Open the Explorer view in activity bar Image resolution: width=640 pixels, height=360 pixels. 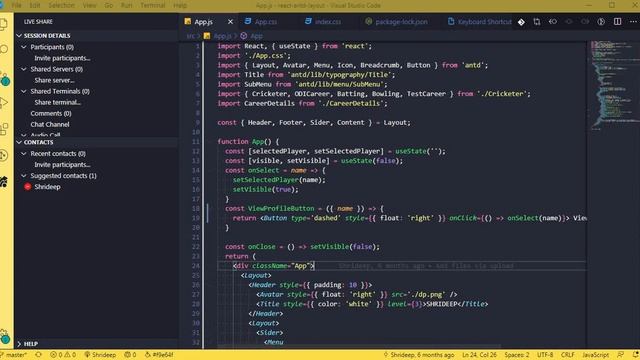click(x=4, y=24)
